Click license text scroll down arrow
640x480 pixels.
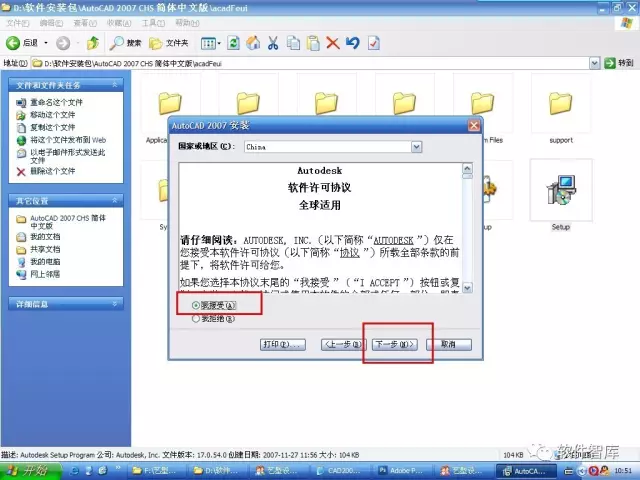point(467,287)
